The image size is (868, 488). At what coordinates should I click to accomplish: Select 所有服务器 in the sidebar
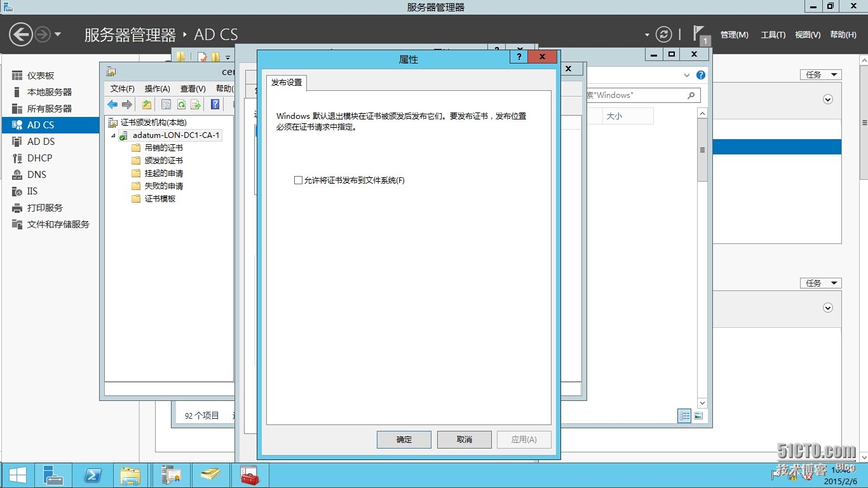point(50,109)
